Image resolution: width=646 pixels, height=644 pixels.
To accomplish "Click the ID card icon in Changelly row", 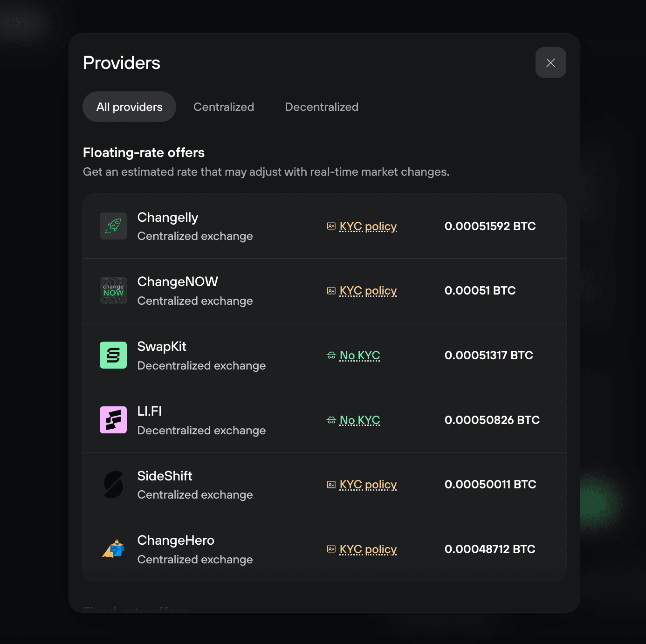I will point(331,226).
